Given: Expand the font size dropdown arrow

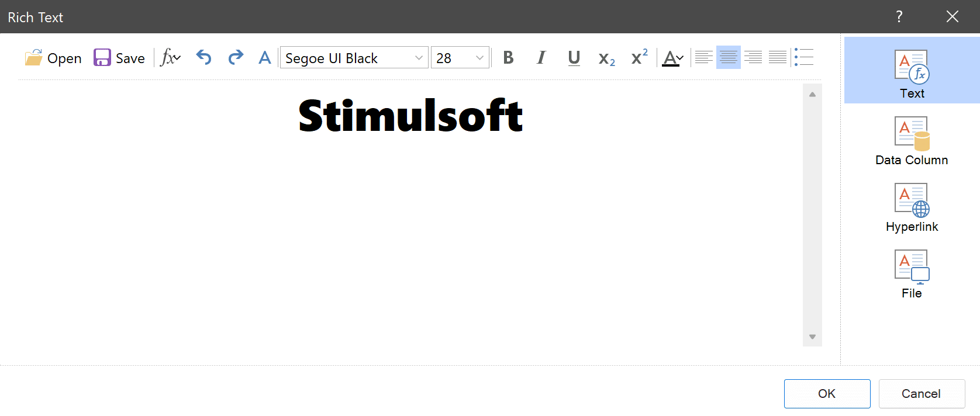Looking at the screenshot, I should pos(480,58).
